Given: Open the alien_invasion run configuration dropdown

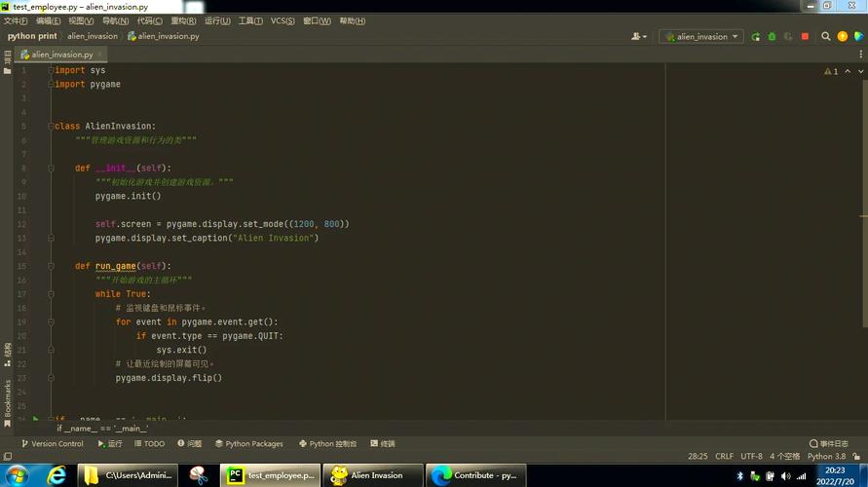Looking at the screenshot, I should point(701,36).
